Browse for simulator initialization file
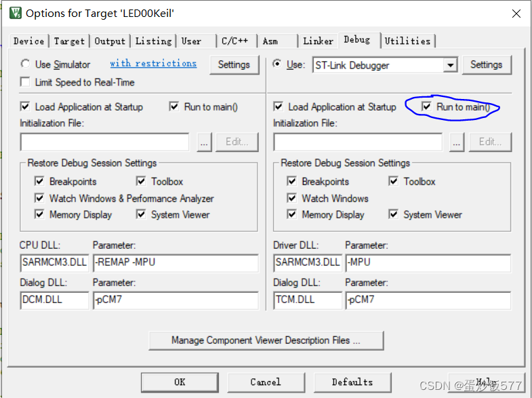This screenshot has width=532, height=398. click(x=204, y=142)
